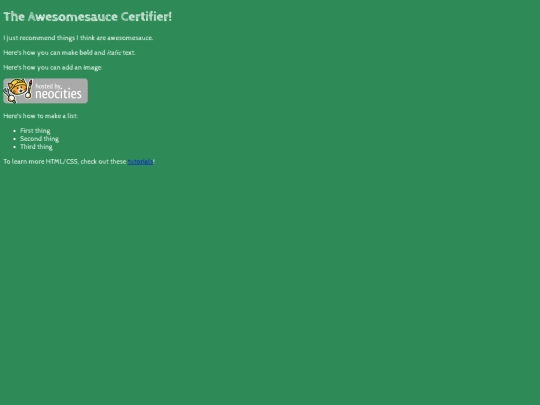Click the text 'Here's how to make a list:'

coord(41,116)
